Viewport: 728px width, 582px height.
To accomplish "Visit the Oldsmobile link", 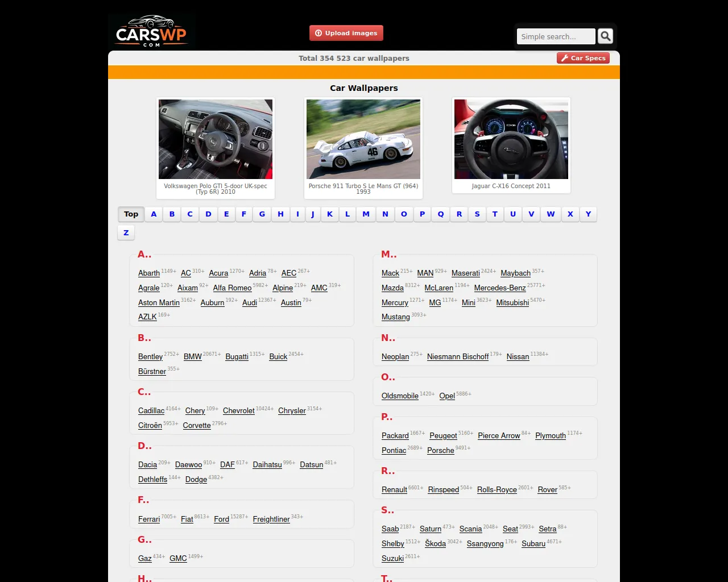I will 400,396.
